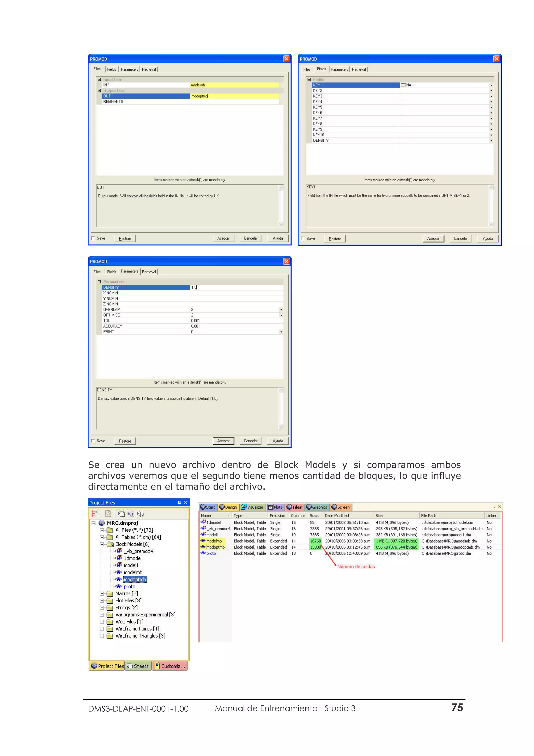
Task: Click the pin icon on Project Files panel
Action: pos(179,502)
